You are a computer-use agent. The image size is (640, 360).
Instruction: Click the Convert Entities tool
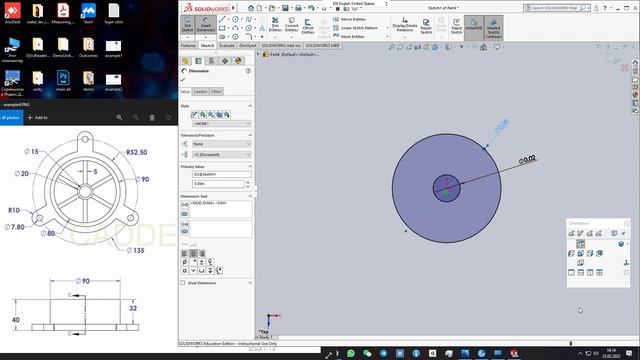pyautogui.click(x=291, y=25)
